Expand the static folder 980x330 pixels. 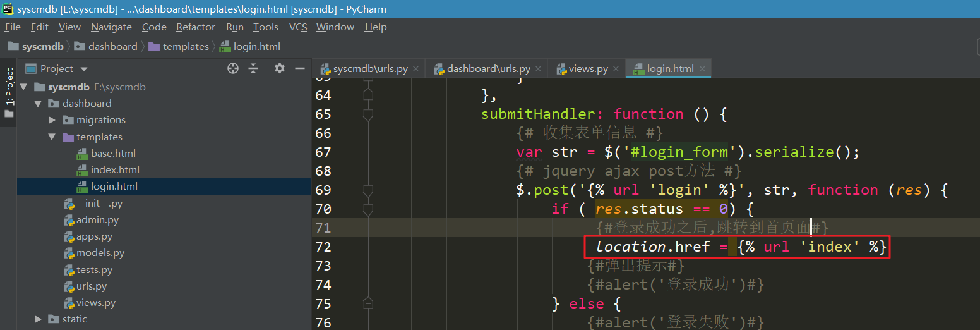[x=39, y=319]
